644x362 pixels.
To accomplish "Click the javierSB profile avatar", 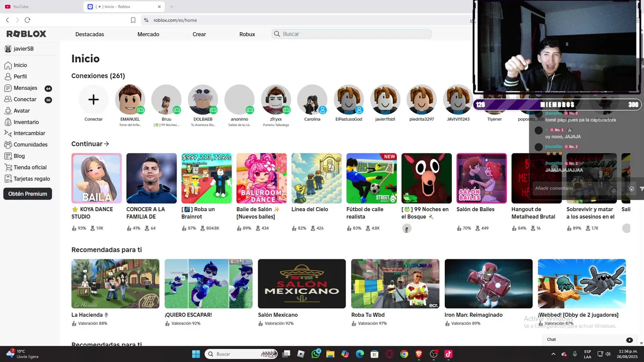I will pos(8,49).
